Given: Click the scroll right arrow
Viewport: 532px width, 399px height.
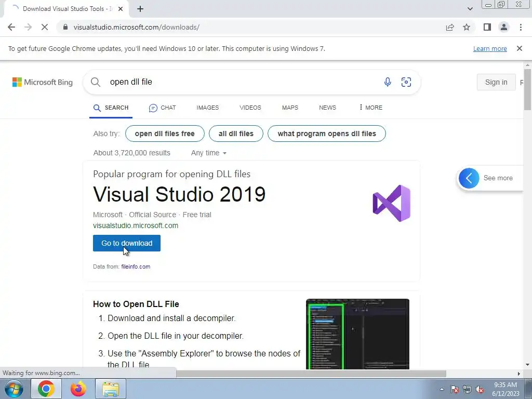Looking at the screenshot, I should (x=519, y=374).
